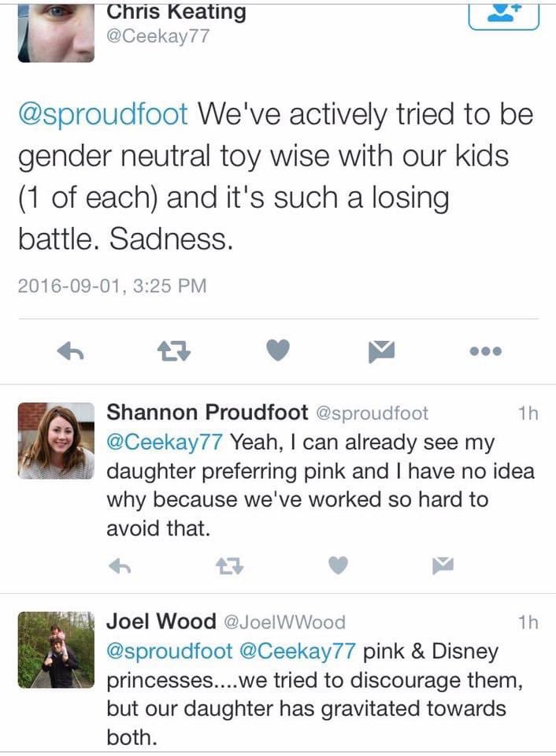Like Shannon Proudfoot's reply
The image size is (556, 756).
point(338,565)
